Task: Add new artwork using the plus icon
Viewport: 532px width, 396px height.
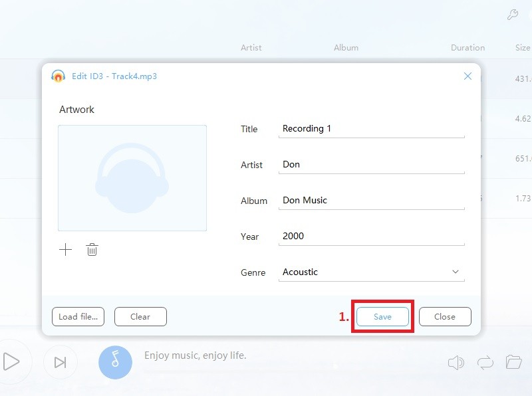Action: coord(65,250)
